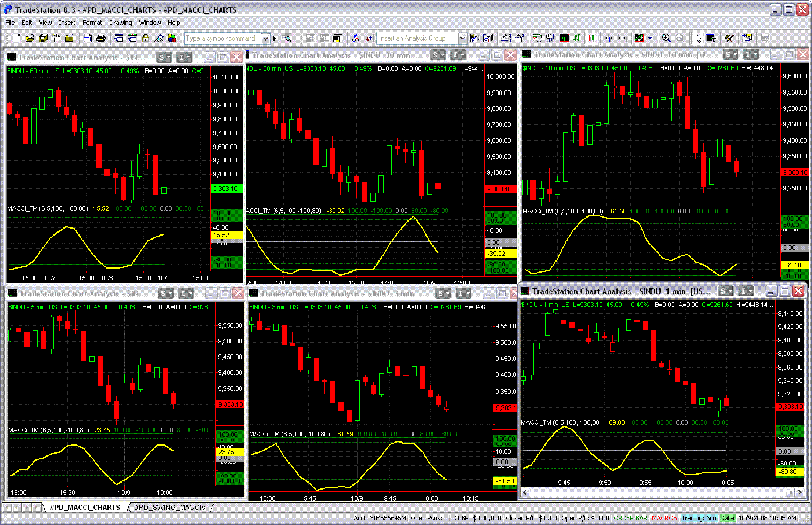Switch to the #PD_SWING_MACCIs workspace tab
812x525 pixels.
[169, 507]
